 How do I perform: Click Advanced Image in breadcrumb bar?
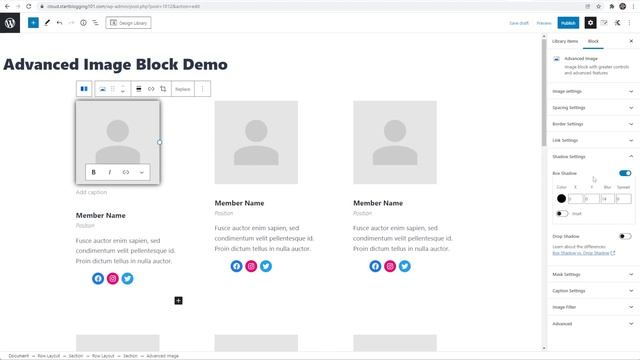tap(162, 356)
